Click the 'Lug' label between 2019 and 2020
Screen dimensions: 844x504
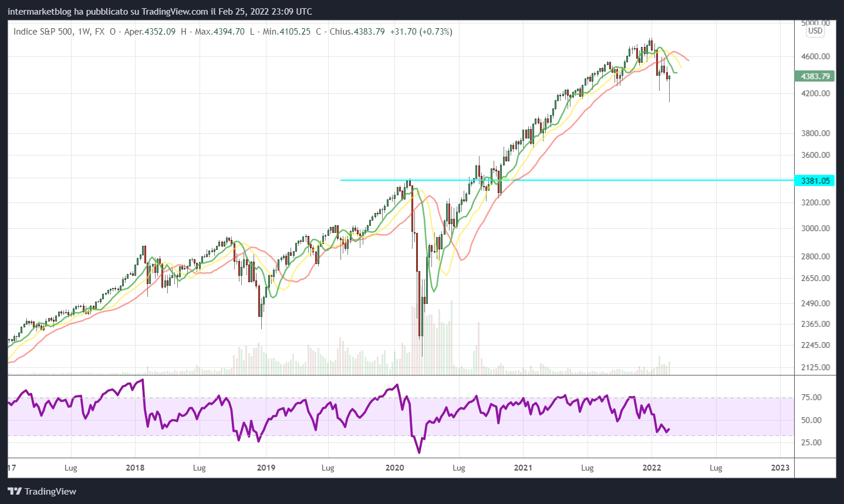328,468
